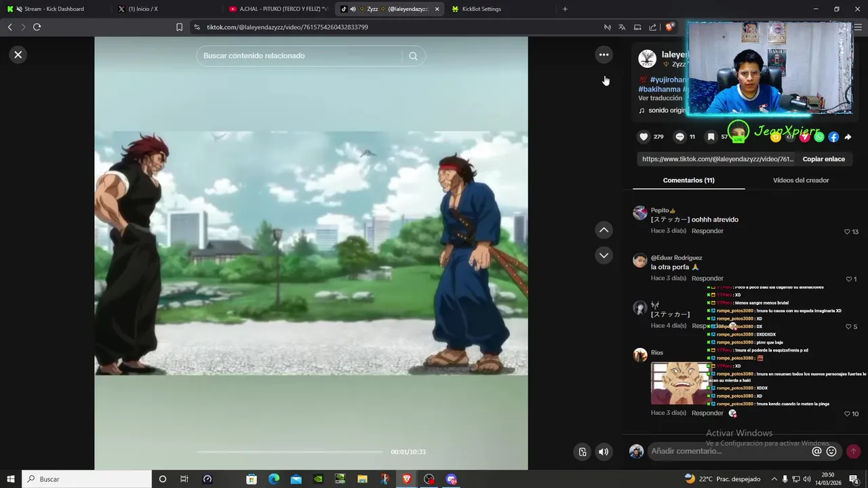Click the search magnifier in related content bar
Image resolution: width=868 pixels, height=488 pixels.
click(x=413, y=56)
